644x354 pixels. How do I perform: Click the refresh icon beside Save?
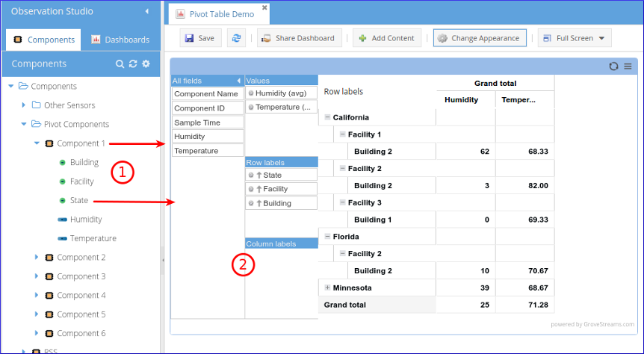tap(236, 38)
